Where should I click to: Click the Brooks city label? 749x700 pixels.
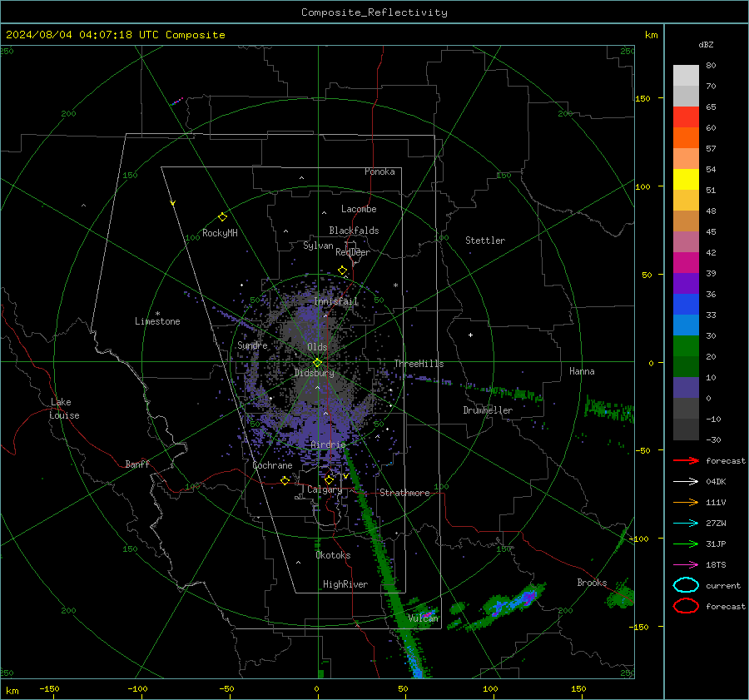click(x=592, y=583)
